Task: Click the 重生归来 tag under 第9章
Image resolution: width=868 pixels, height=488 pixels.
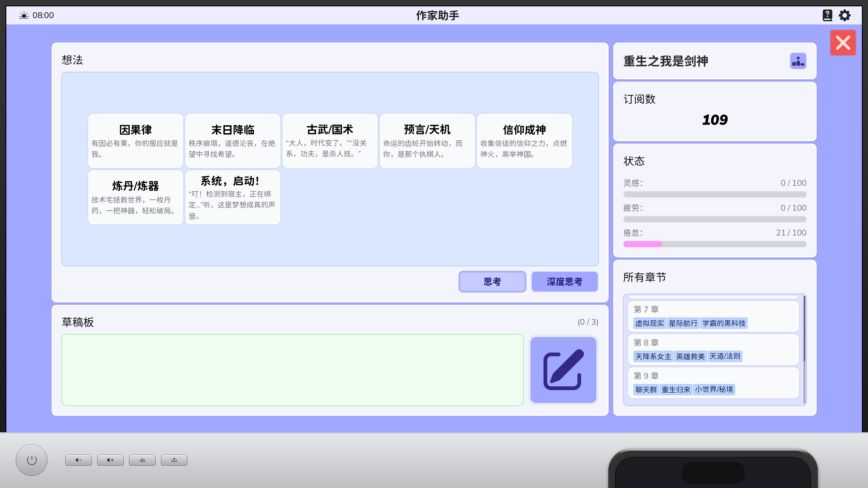Action: (676, 390)
